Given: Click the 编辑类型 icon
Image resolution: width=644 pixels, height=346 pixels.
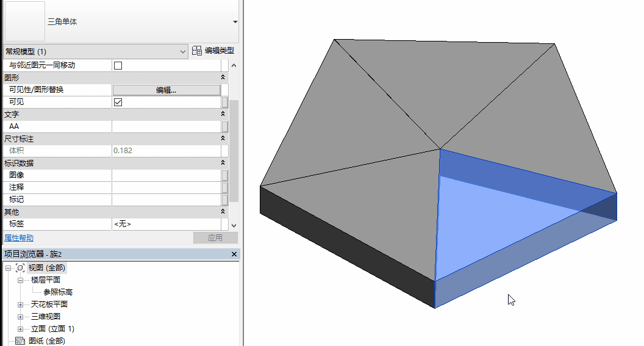Looking at the screenshot, I should [x=197, y=51].
